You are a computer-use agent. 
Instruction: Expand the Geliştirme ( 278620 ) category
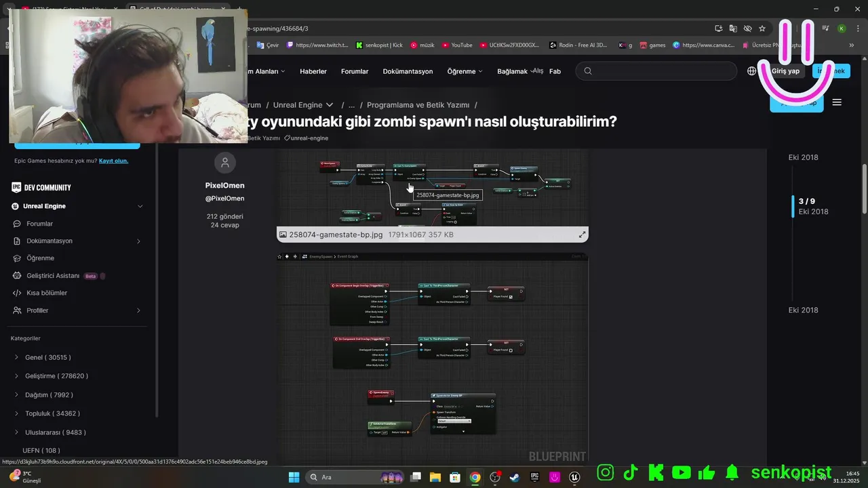(x=16, y=375)
